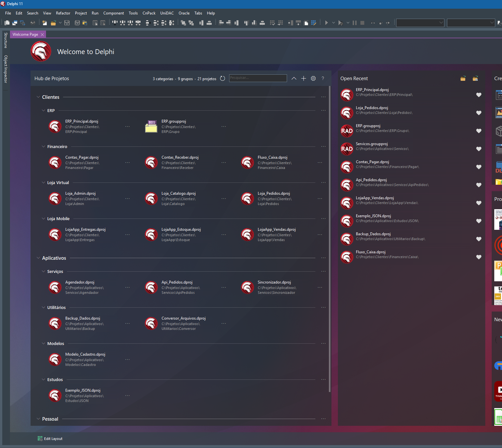Toggle favorite heart for recent Backup_Dados.dproj
Screen dimensions: 502x448
pyautogui.click(x=479, y=239)
